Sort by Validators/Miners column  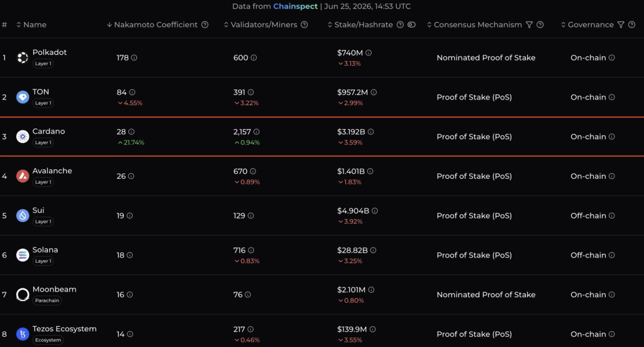(260, 25)
